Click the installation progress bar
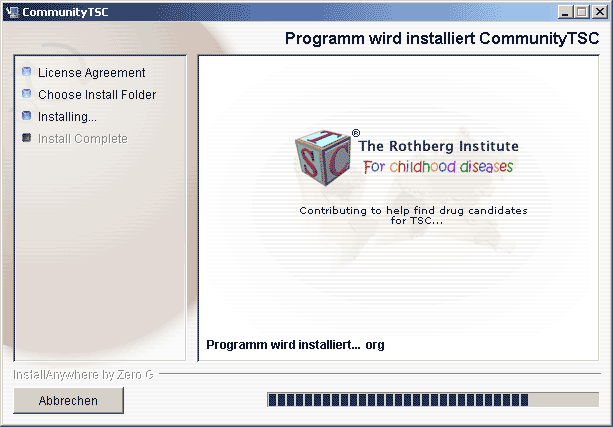The width and height of the screenshot is (613, 427). click(x=433, y=400)
